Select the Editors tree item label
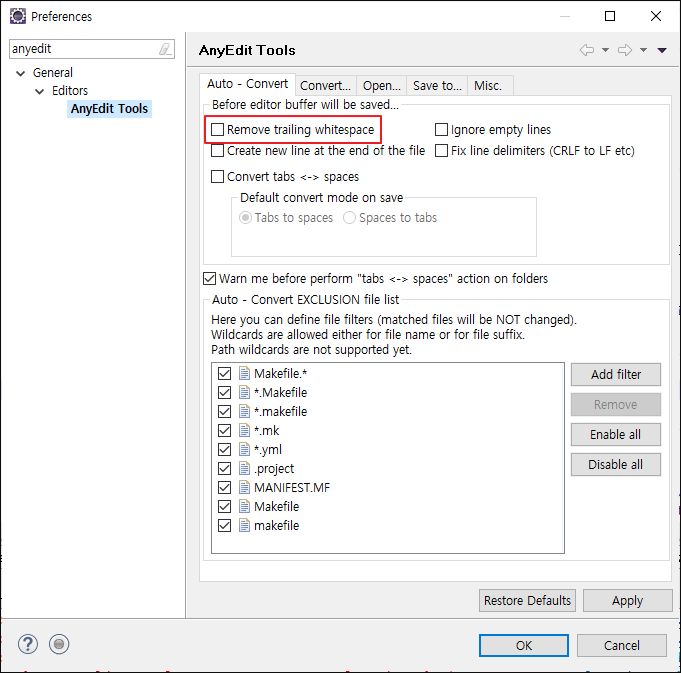Image resolution: width=681 pixels, height=673 pixels. 70,91
